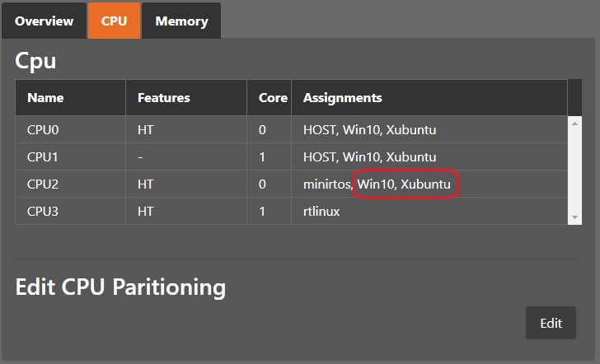Click the Name column header
Image resolution: width=600 pixels, height=364 pixels.
coord(45,97)
